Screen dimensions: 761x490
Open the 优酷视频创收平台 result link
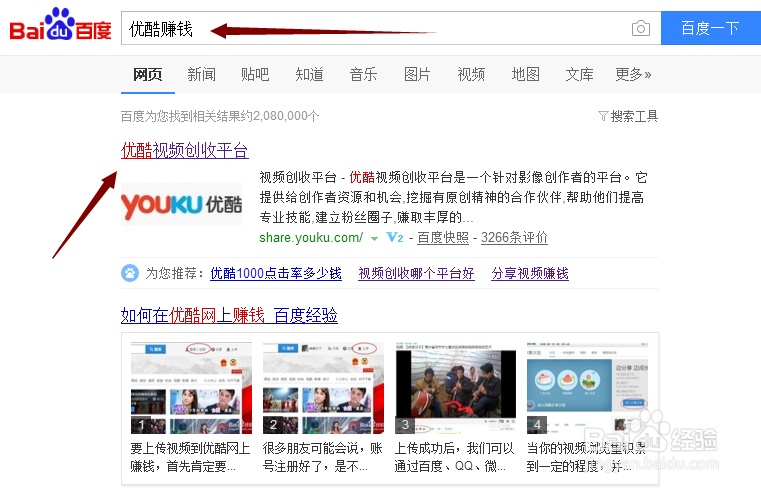pyautogui.click(x=184, y=150)
